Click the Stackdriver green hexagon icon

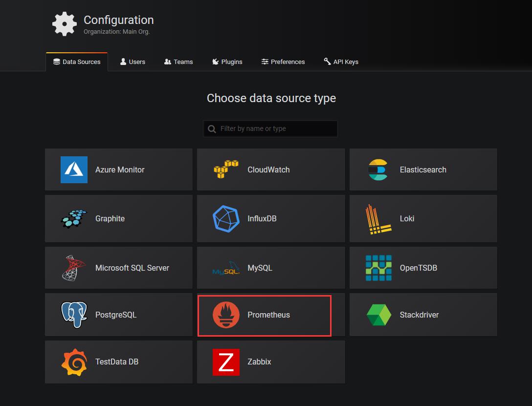tap(378, 315)
